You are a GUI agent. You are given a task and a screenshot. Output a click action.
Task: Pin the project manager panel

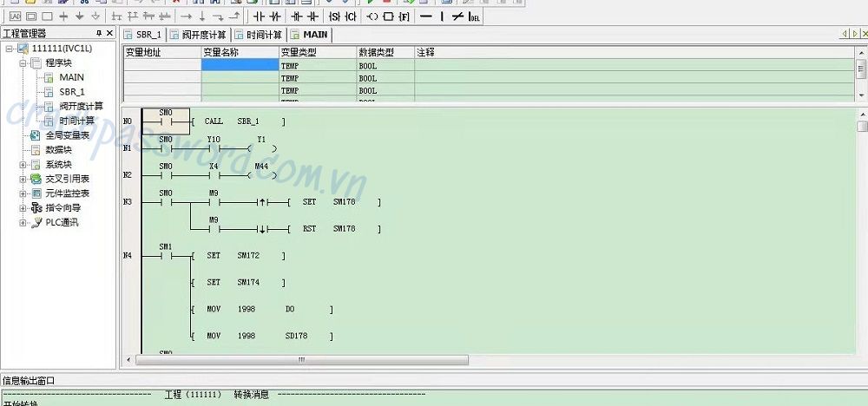pos(98,34)
